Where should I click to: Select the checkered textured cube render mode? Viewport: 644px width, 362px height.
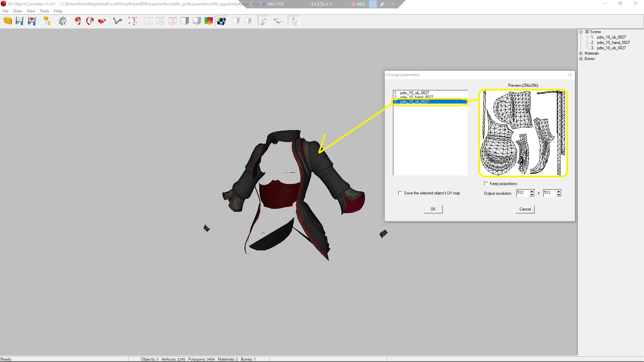point(221,21)
